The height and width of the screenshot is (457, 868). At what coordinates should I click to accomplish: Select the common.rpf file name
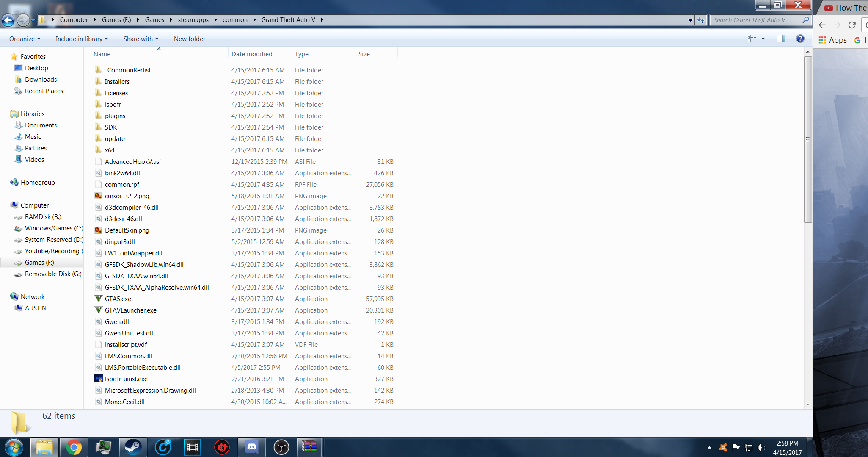tap(122, 185)
